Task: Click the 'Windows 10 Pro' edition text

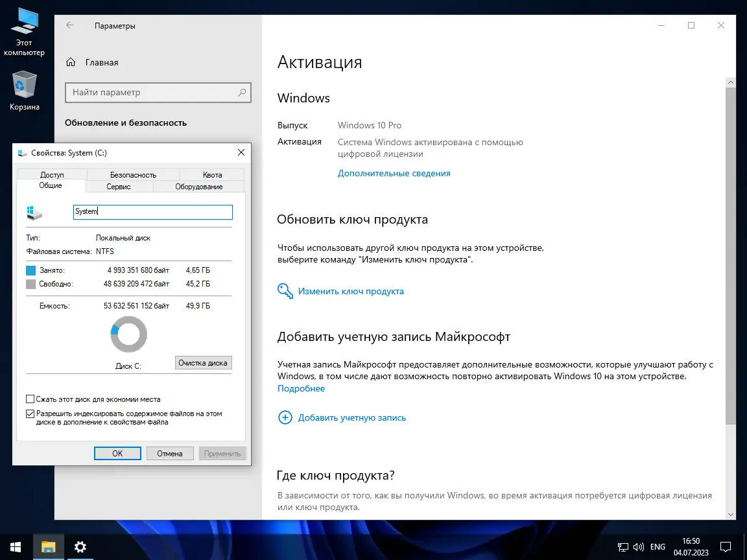Action: point(370,125)
